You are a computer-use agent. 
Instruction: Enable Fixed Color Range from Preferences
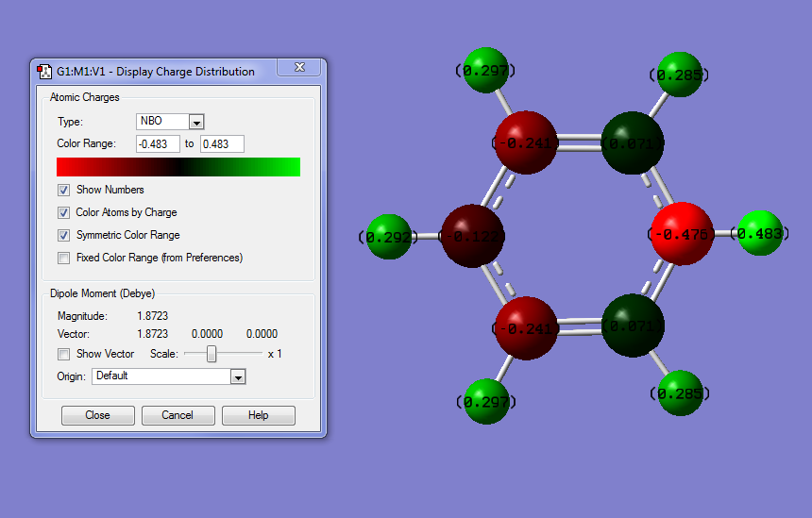coord(64,258)
